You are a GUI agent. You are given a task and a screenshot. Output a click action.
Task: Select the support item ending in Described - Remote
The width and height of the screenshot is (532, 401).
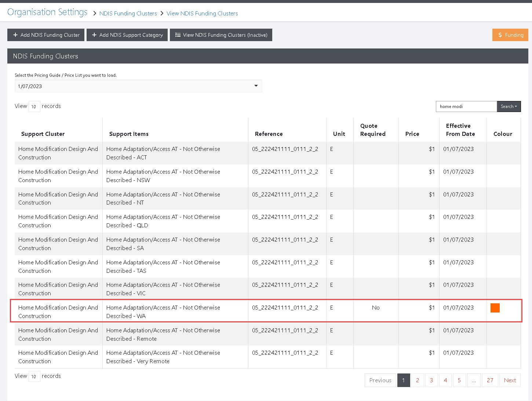tap(163, 335)
